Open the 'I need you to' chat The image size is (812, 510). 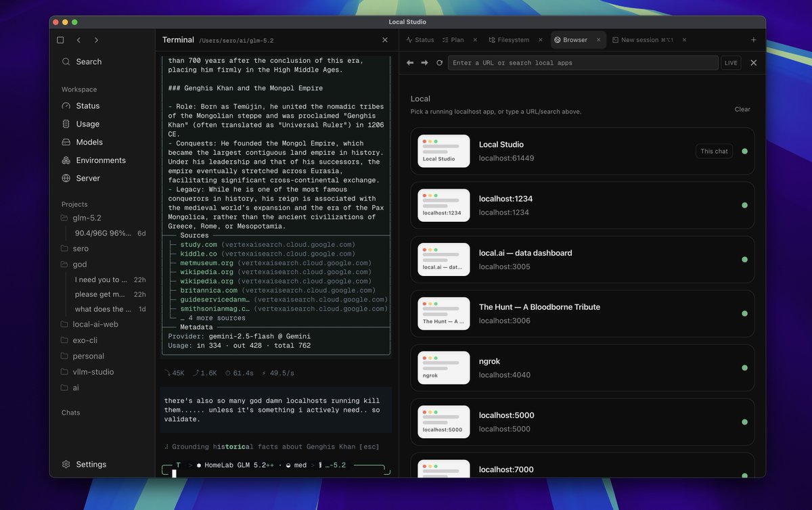[x=110, y=279]
